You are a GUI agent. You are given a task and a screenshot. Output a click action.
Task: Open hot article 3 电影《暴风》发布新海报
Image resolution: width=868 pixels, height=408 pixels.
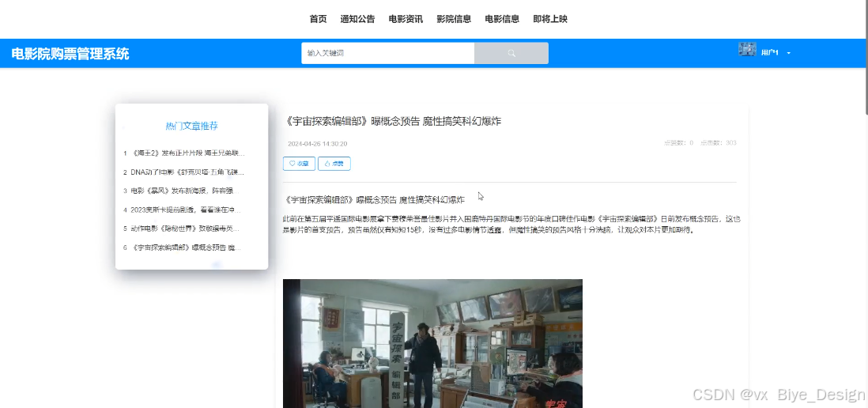click(183, 191)
